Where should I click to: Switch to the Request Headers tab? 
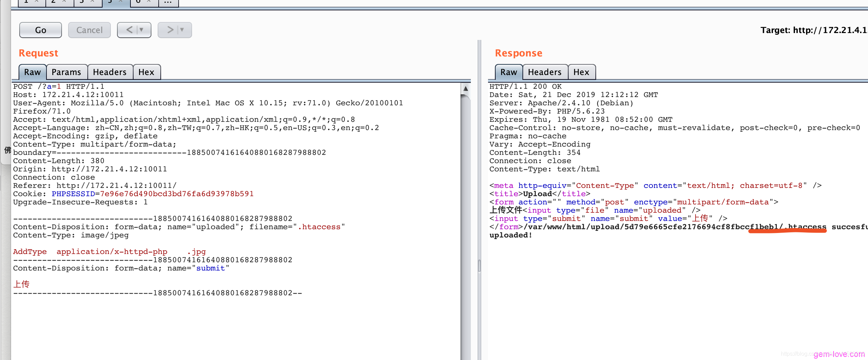(x=110, y=72)
